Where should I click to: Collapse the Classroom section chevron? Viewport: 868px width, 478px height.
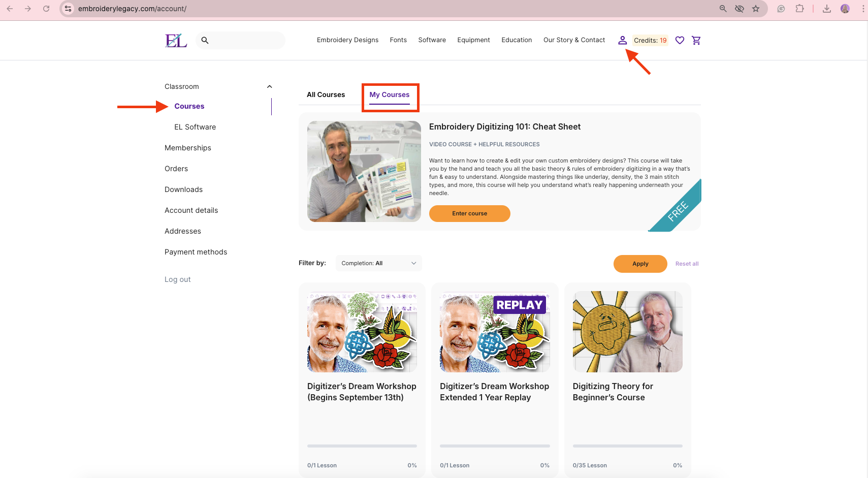270,87
